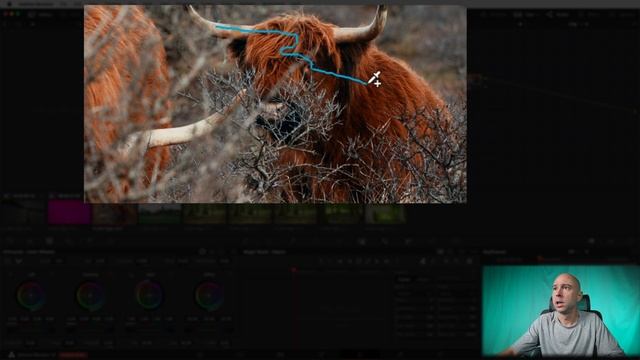Open the Curves palette icon

pyautogui.click(x=244, y=241)
